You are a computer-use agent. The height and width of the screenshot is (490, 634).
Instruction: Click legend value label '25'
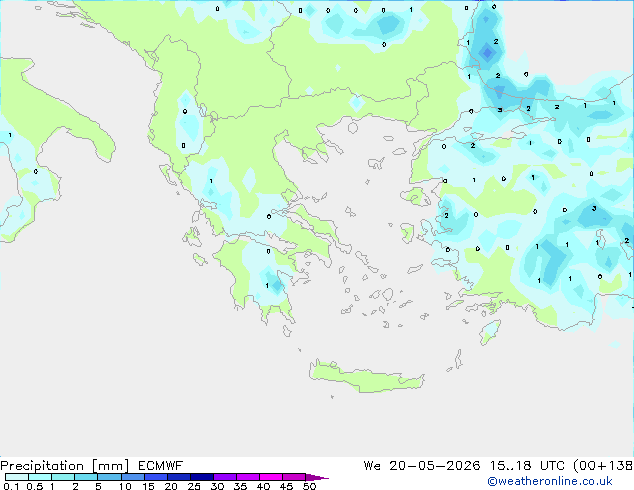tap(194, 486)
